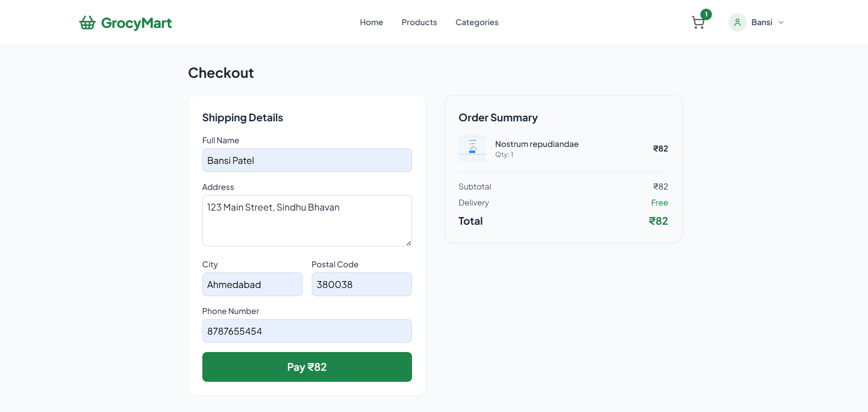Click the 'Nostrum repudiandae' item name

click(537, 144)
